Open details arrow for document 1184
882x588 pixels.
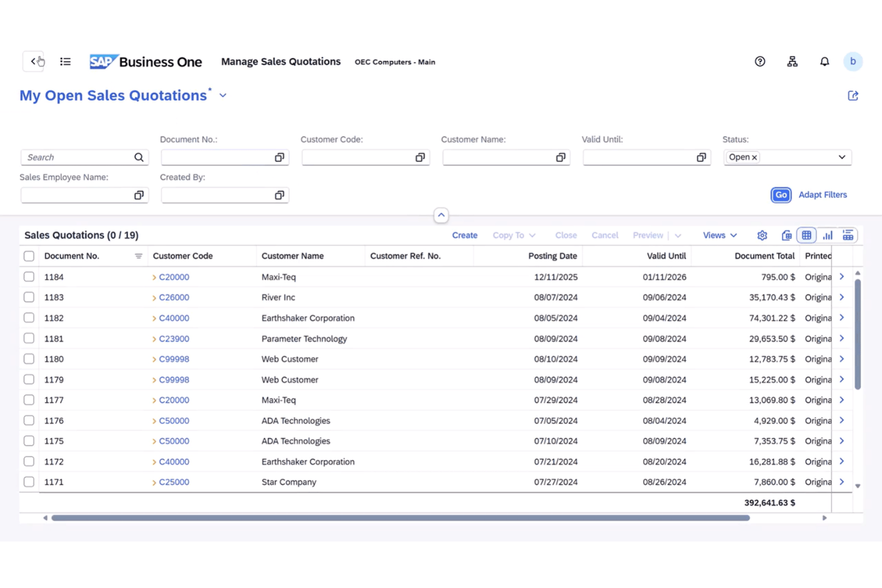click(x=841, y=276)
